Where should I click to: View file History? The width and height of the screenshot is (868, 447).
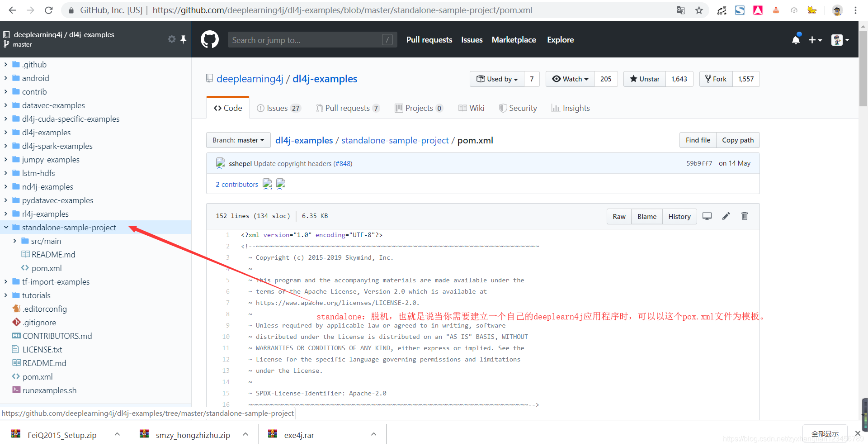click(x=679, y=217)
